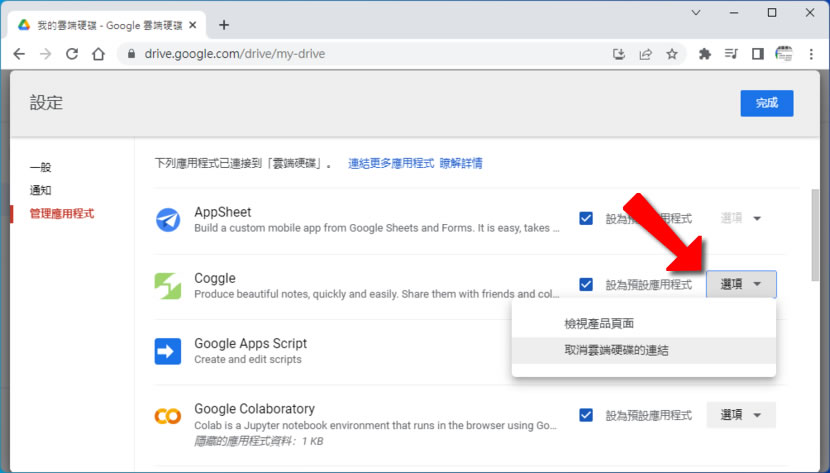Toggle the browser side panel icon

coord(757,54)
